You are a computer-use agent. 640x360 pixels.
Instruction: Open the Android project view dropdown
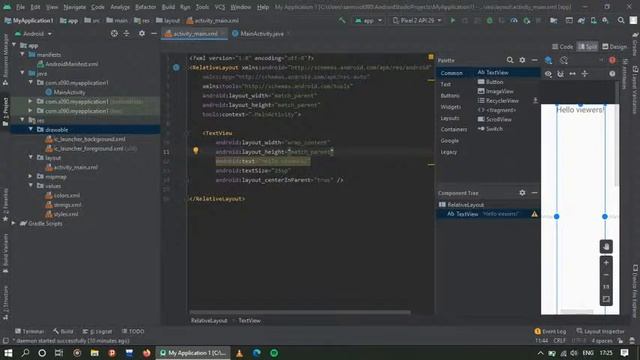pos(33,34)
